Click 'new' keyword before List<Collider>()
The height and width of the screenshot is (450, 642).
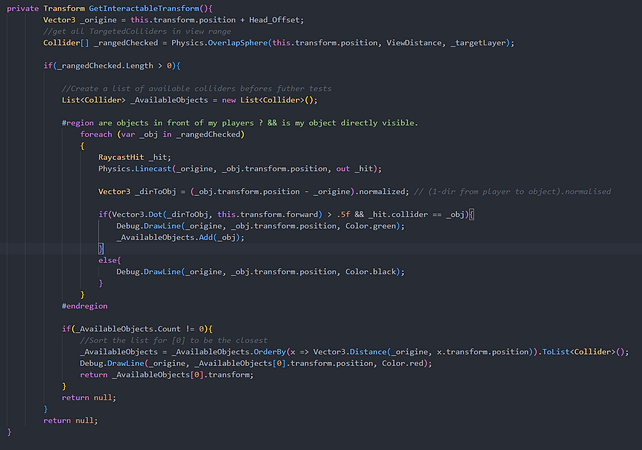229,100
